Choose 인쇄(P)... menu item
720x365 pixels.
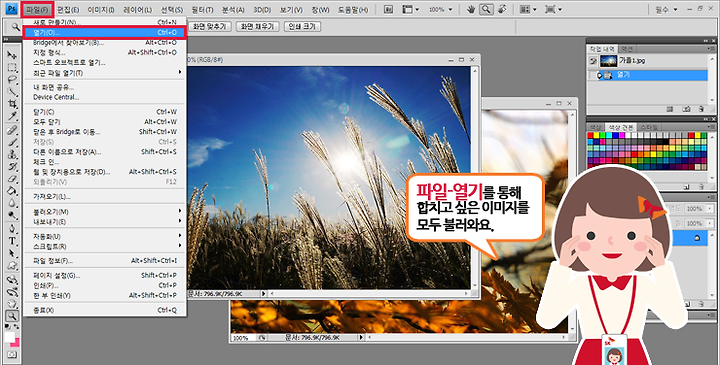coord(105,286)
